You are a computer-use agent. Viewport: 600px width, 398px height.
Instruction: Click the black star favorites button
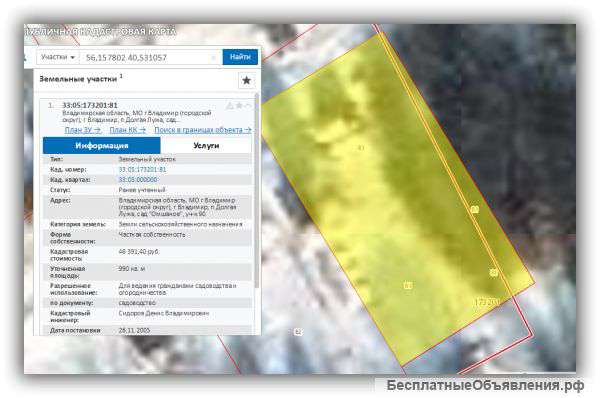(x=247, y=80)
